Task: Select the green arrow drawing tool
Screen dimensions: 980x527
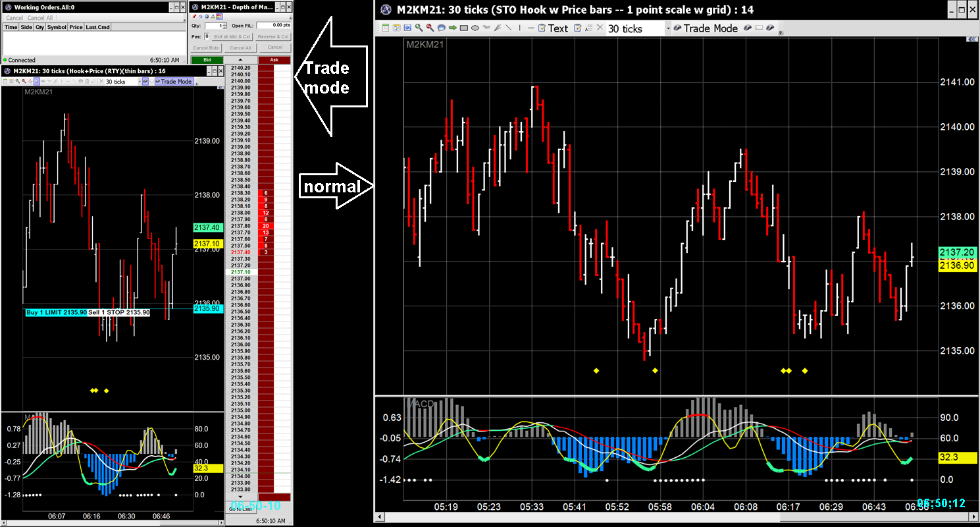Action: pos(452,28)
